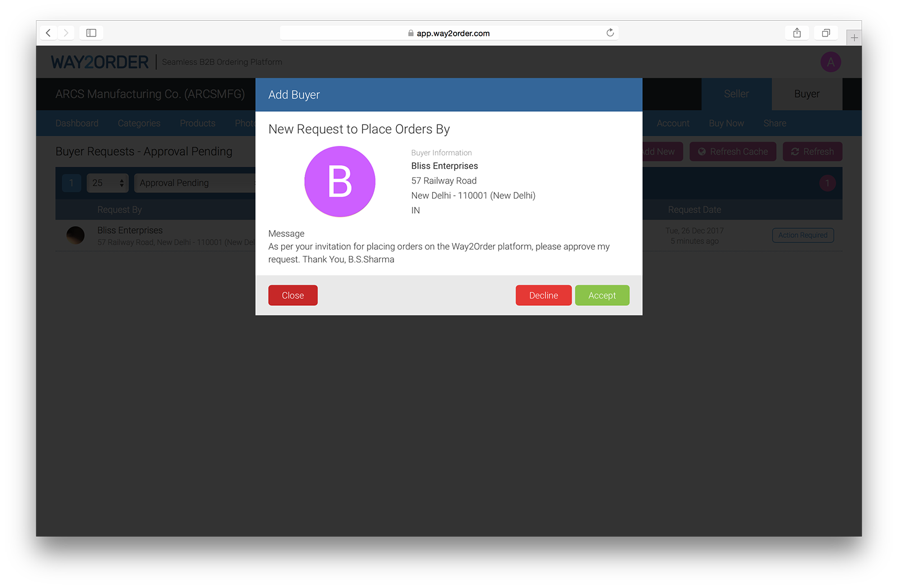Image resolution: width=898 pixels, height=588 pixels.
Task: Click the Refresh Cache button
Action: (x=732, y=151)
